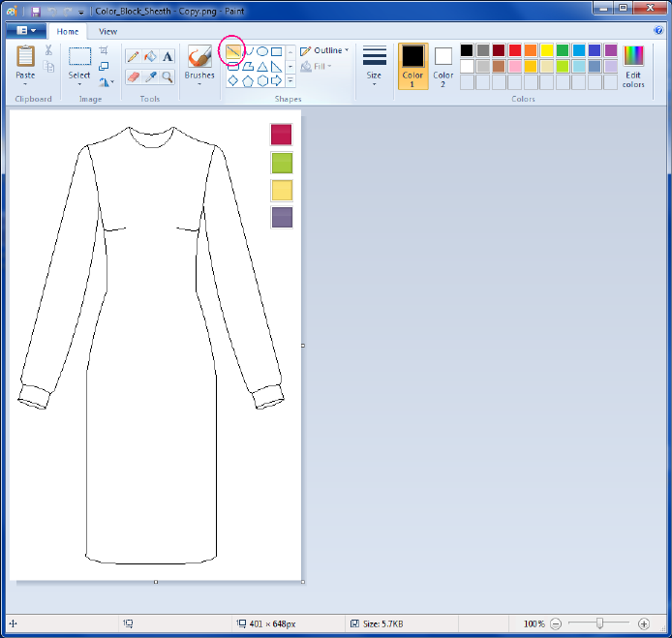The height and width of the screenshot is (638, 672).
Task: Expand the Shapes gallery more arrow
Action: coord(290,80)
